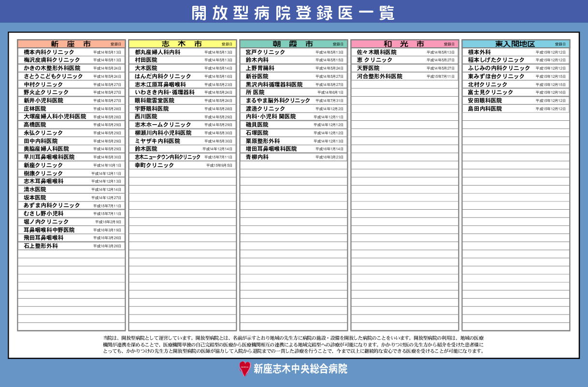Image resolution: width=588 pixels, height=387 pixels.
Task: Select the 高橋医院 entry
Action: tap(71, 125)
